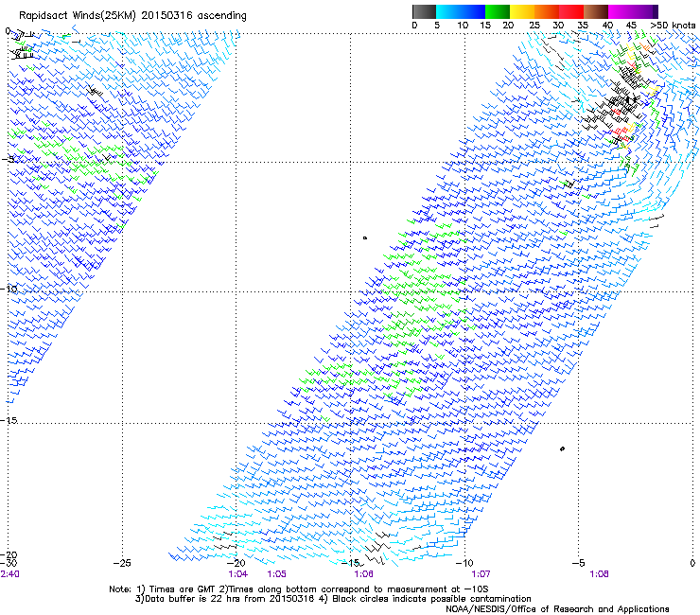This screenshot has width=700, height=615.
Task: Click the purple '1:07' time label
Action: [x=481, y=574]
